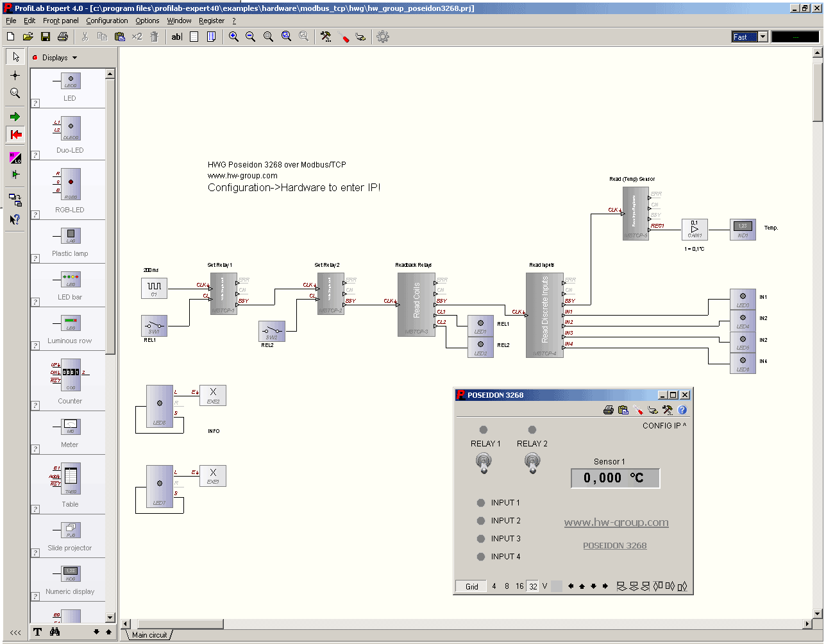Image resolution: width=826 pixels, height=644 pixels.
Task: Click the up arrow at library bottom
Action: (x=108, y=632)
